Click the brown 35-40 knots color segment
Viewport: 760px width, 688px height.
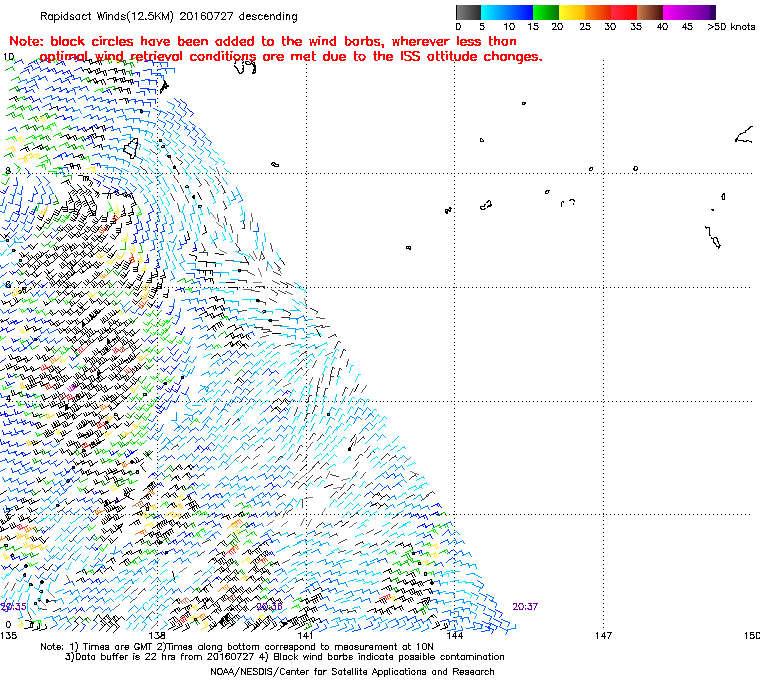tap(650, 13)
